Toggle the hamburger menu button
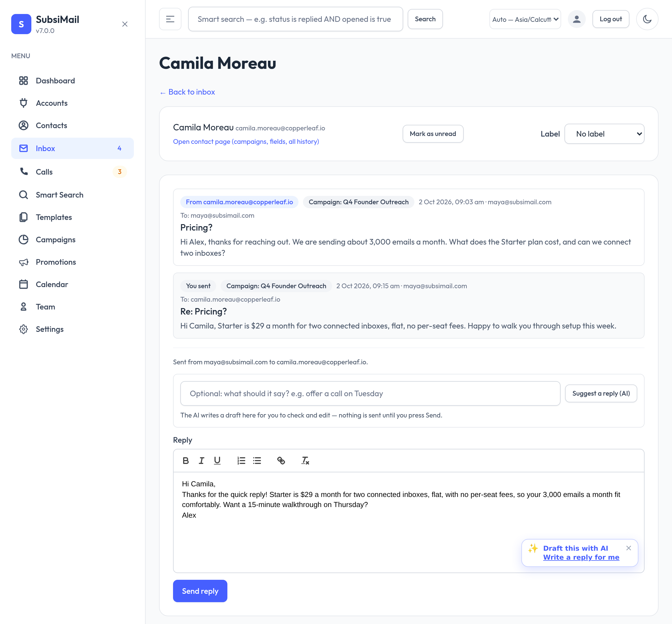672x624 pixels. 170,19
